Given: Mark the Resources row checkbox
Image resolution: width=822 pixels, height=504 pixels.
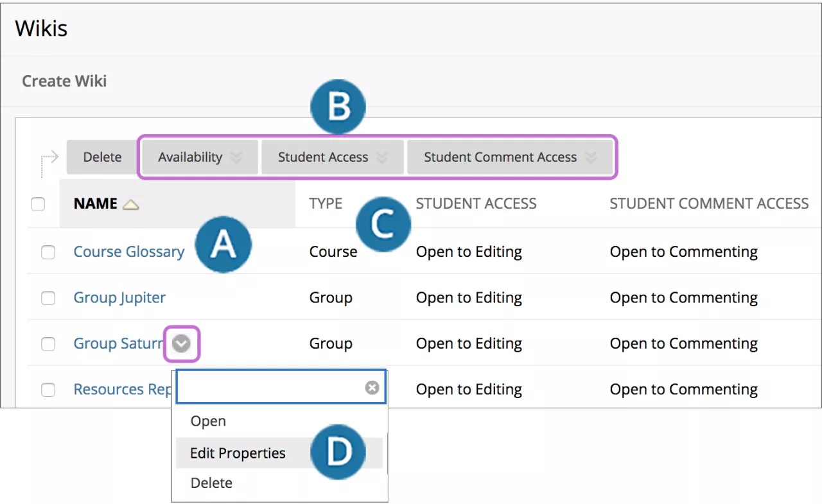Looking at the screenshot, I should click(x=48, y=390).
